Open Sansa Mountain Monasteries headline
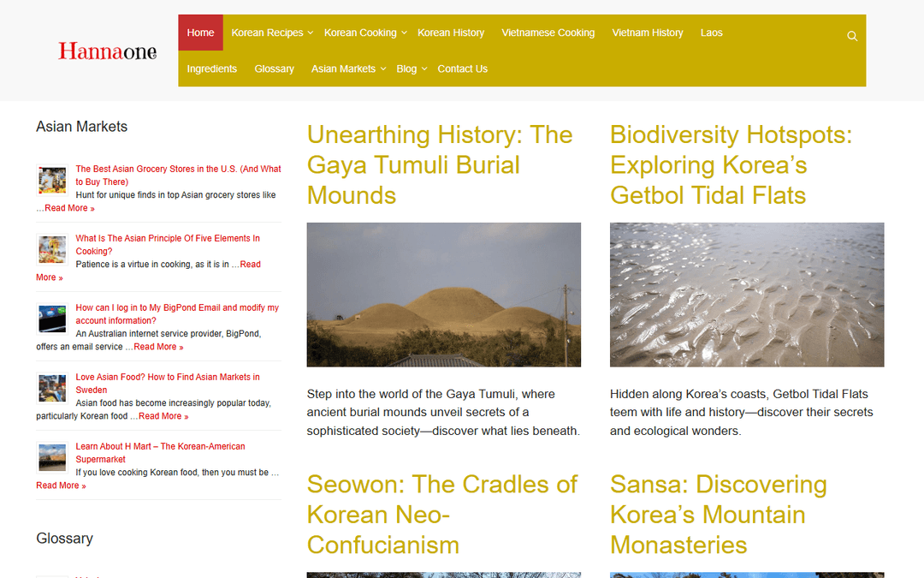 click(x=719, y=515)
